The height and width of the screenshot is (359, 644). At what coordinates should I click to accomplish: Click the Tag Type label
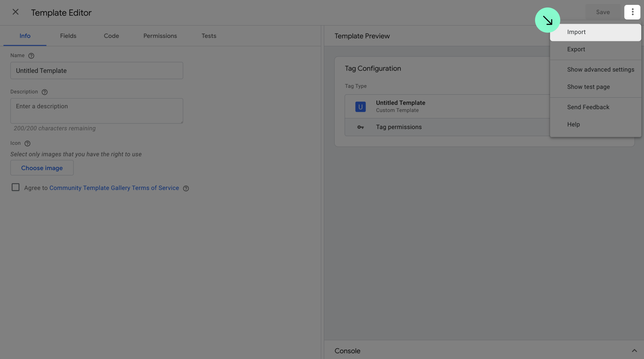tap(356, 86)
